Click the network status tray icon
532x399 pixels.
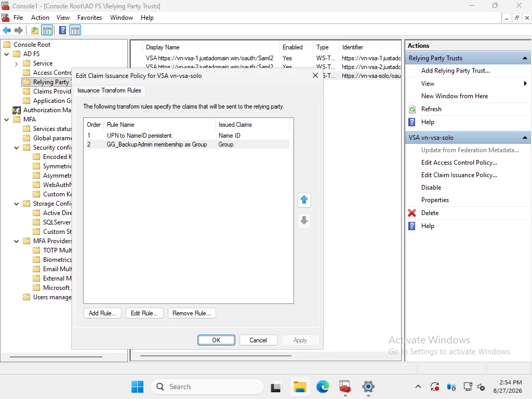click(x=468, y=387)
